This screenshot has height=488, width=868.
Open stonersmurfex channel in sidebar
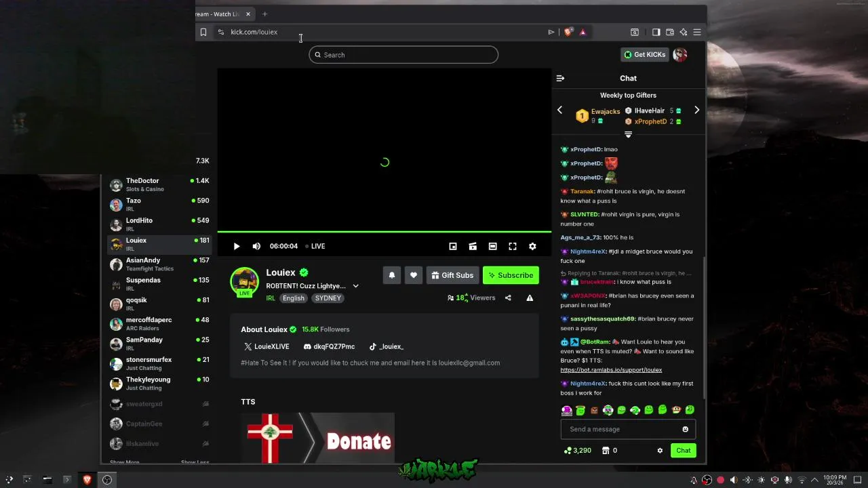tap(159, 363)
